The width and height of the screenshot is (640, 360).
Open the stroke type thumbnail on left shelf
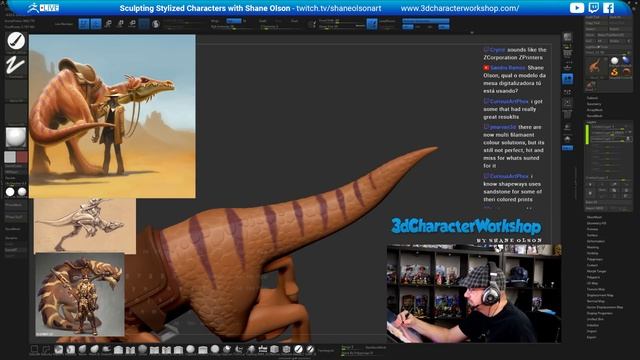click(x=16, y=65)
